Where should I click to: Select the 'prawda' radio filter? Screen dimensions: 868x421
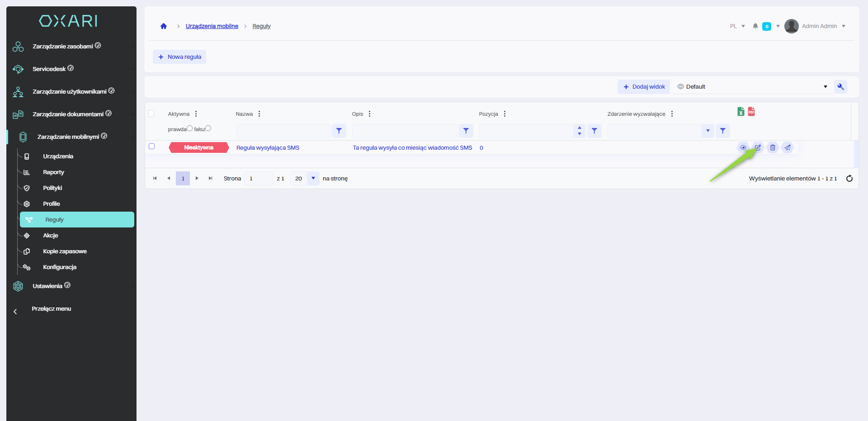(x=190, y=128)
